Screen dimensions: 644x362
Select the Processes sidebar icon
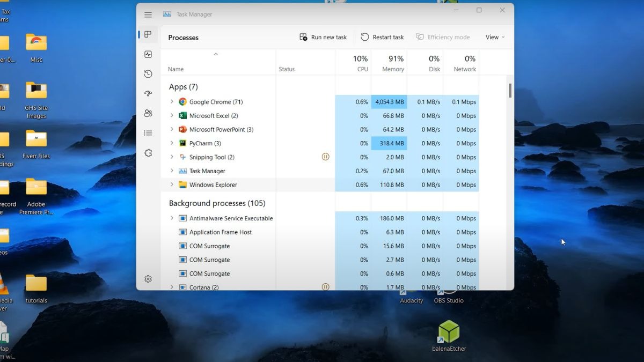[148, 34]
